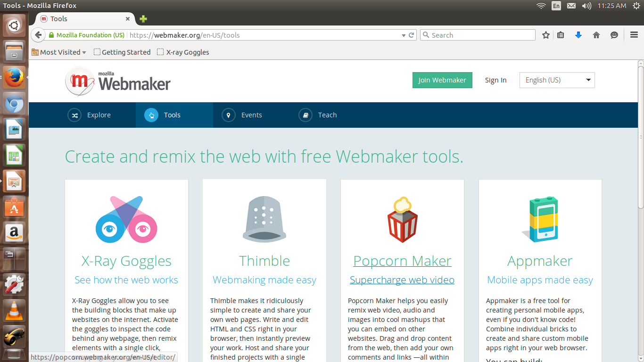Open Getting Started bookmark
This screenshot has width=644, height=362.
122,52
